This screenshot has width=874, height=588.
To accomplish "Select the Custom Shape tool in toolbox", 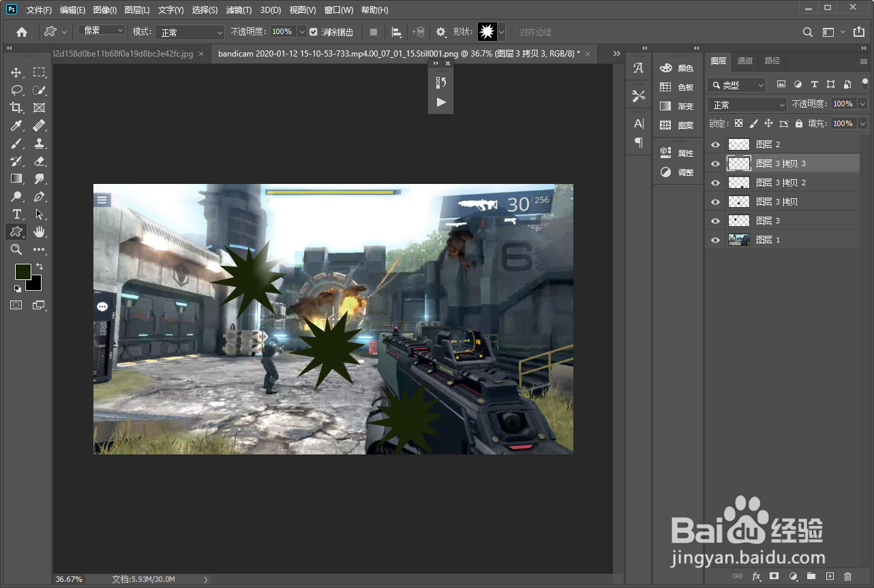I will 16,232.
